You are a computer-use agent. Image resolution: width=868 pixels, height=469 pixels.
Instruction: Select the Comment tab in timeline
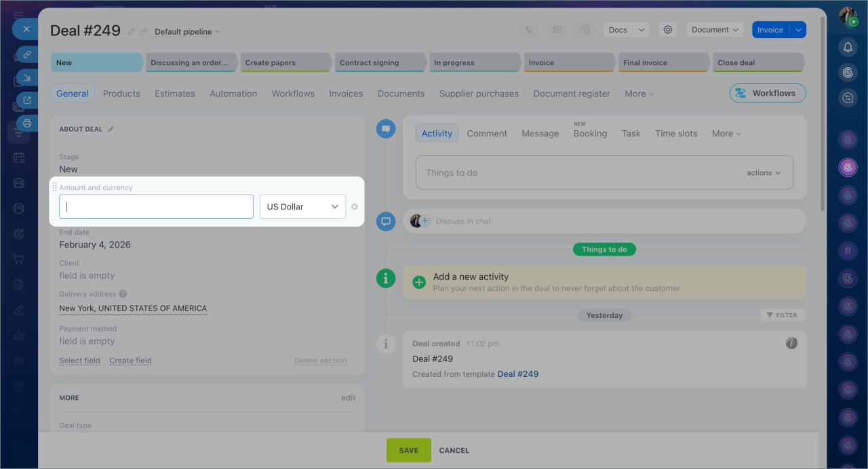point(486,134)
